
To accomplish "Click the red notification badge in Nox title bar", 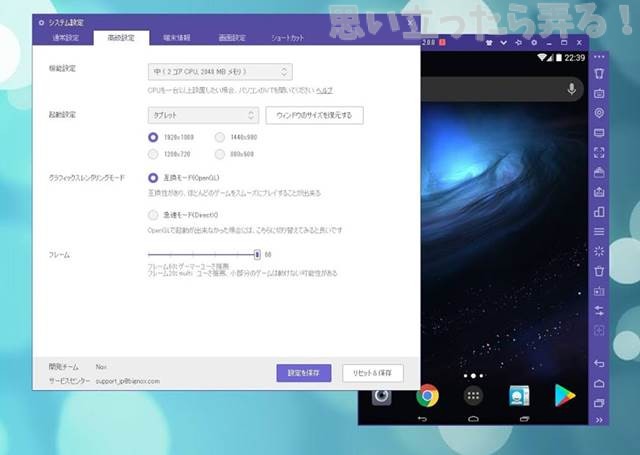I will [442, 42].
